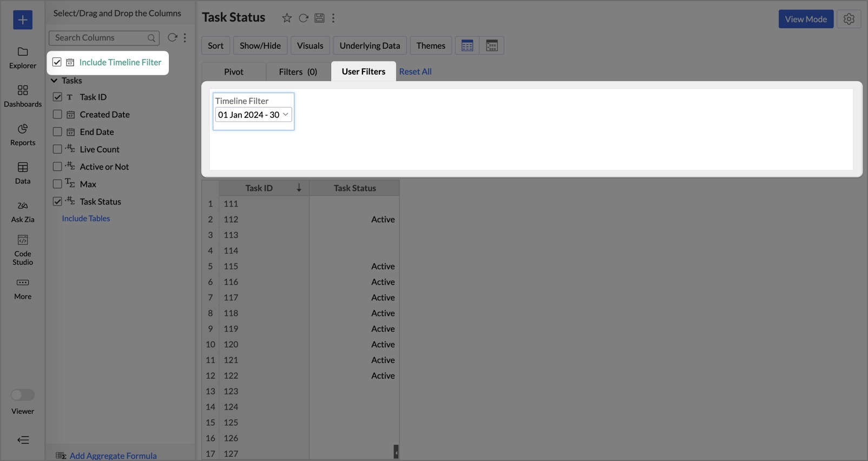This screenshot has height=461, width=868.
Task: Open the Explorer section
Action: coord(23,58)
